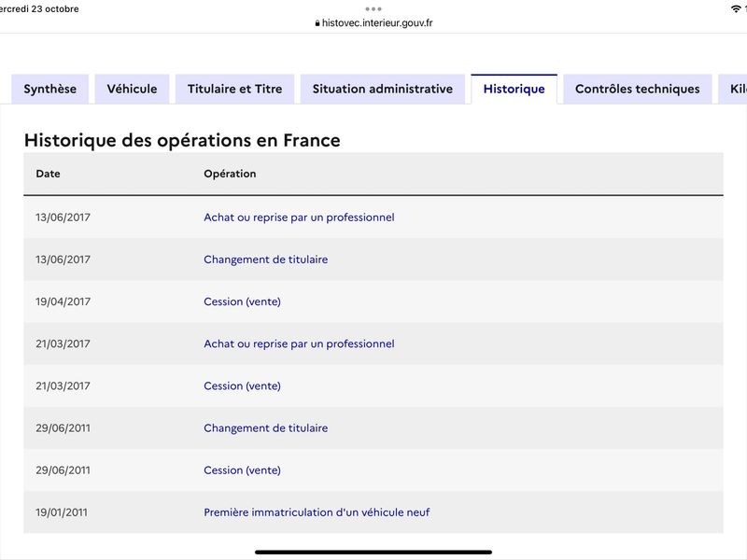The height and width of the screenshot is (560, 747).
Task: Select the Opération column header
Action: 230,174
